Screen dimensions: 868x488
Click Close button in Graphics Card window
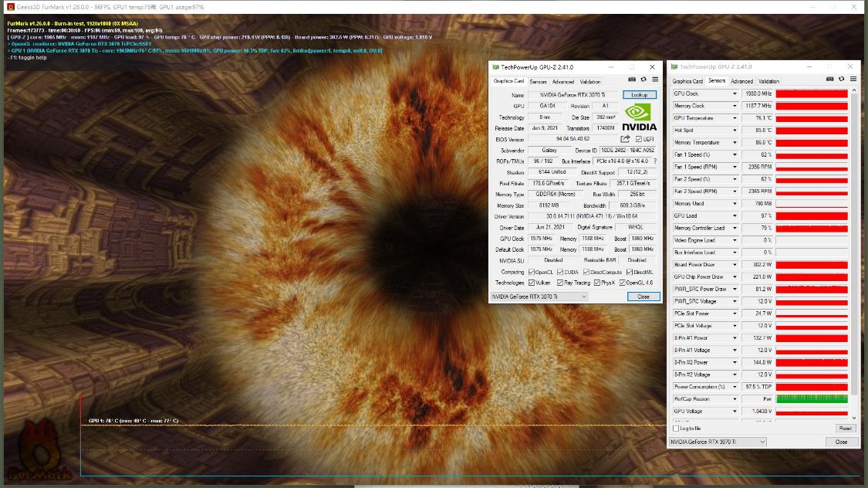click(643, 297)
